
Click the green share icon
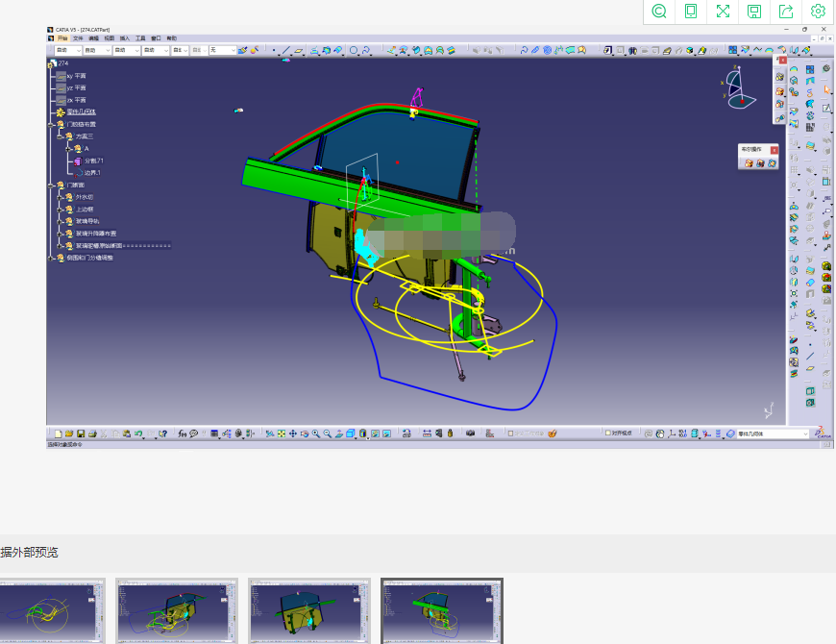click(x=786, y=12)
